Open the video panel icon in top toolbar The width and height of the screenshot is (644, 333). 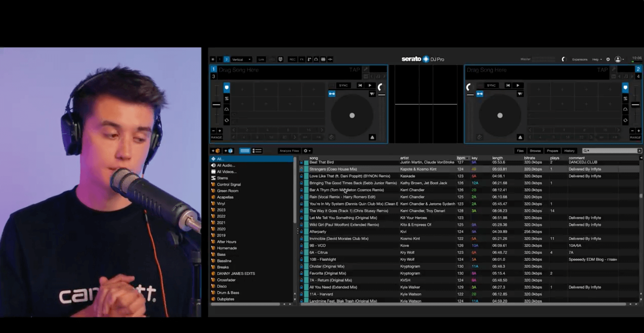point(323,59)
